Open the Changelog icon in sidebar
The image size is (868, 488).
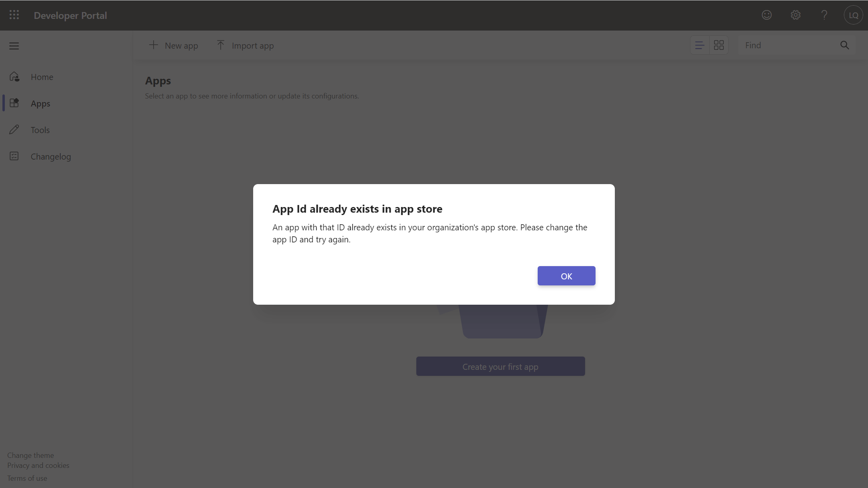[14, 156]
